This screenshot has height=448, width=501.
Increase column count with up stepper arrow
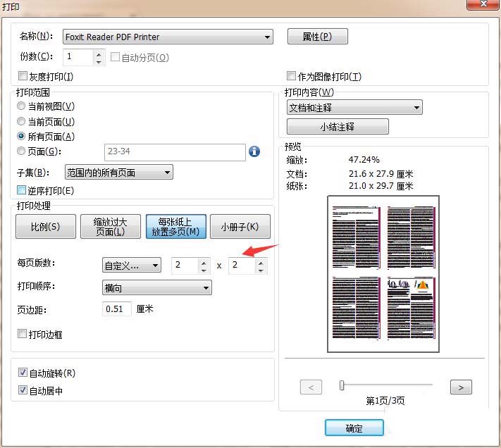tap(204, 261)
